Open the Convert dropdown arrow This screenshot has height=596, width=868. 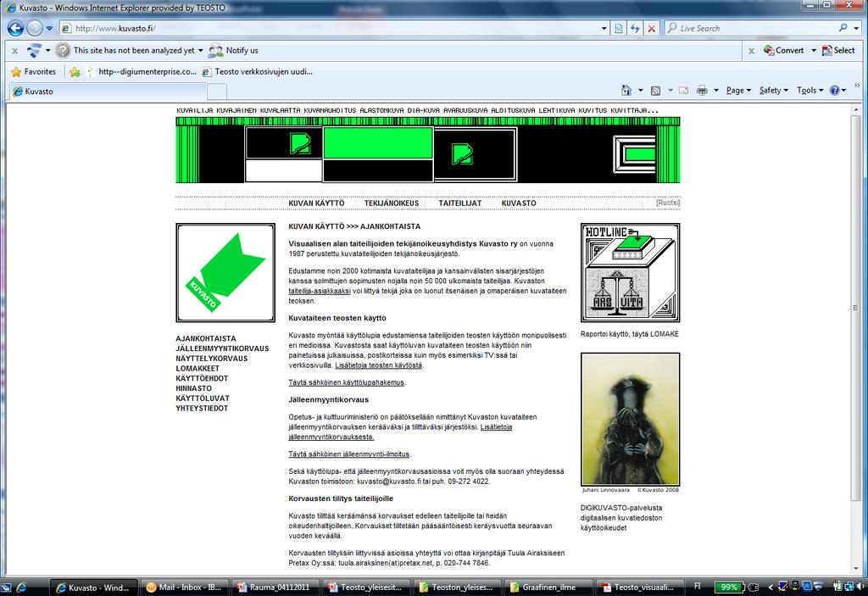coord(814,50)
